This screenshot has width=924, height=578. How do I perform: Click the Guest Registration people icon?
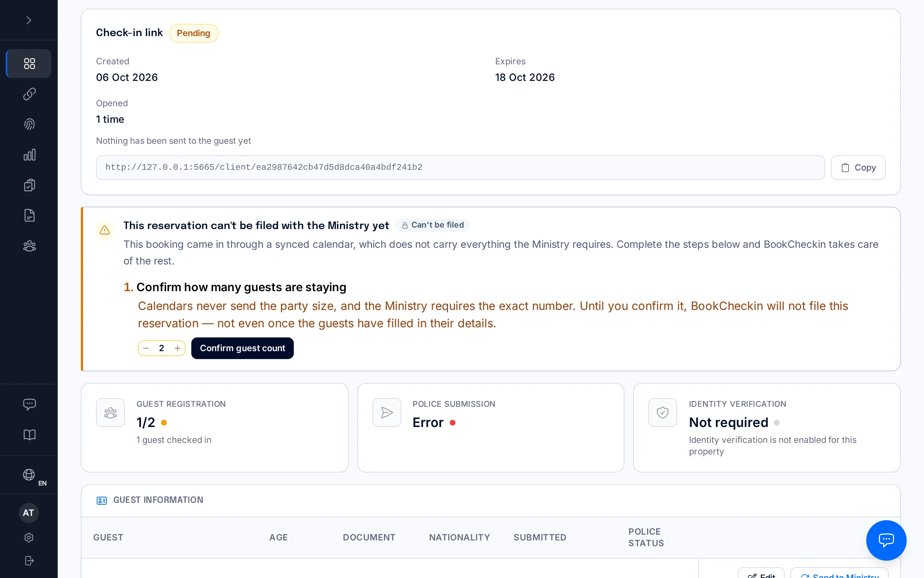(110, 413)
